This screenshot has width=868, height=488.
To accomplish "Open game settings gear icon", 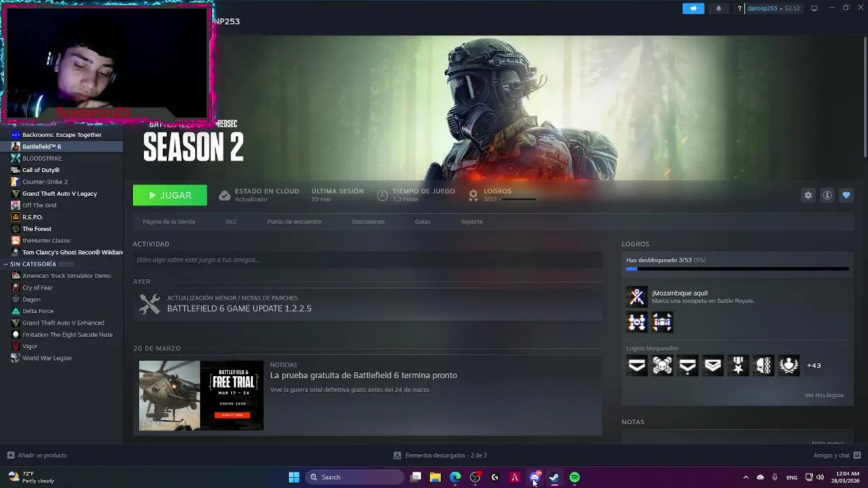I will tap(808, 195).
